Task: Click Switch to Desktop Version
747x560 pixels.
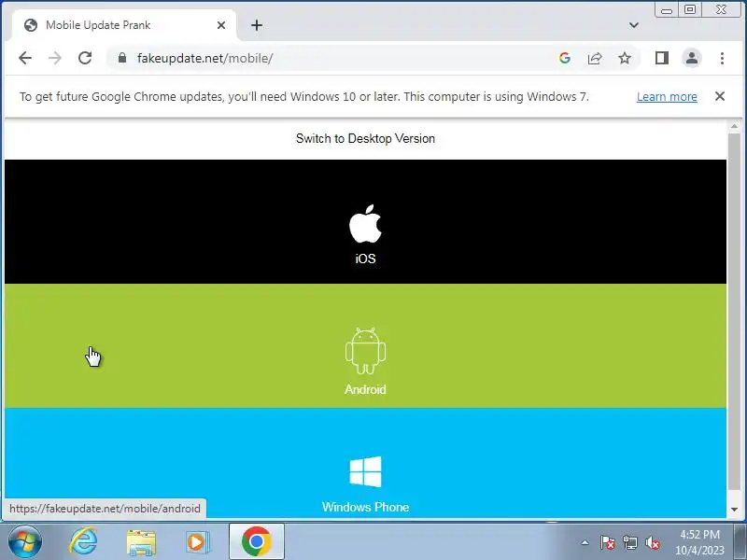Action: (365, 138)
